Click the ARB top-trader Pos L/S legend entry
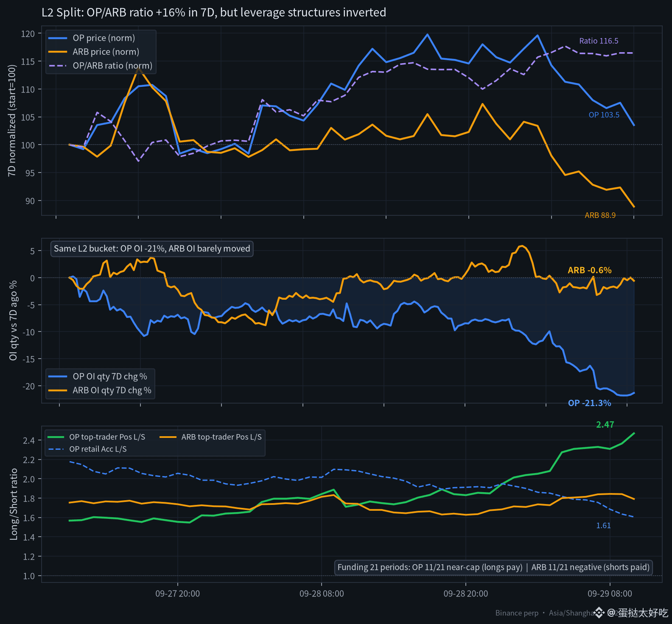This screenshot has height=624, width=672. click(211, 437)
